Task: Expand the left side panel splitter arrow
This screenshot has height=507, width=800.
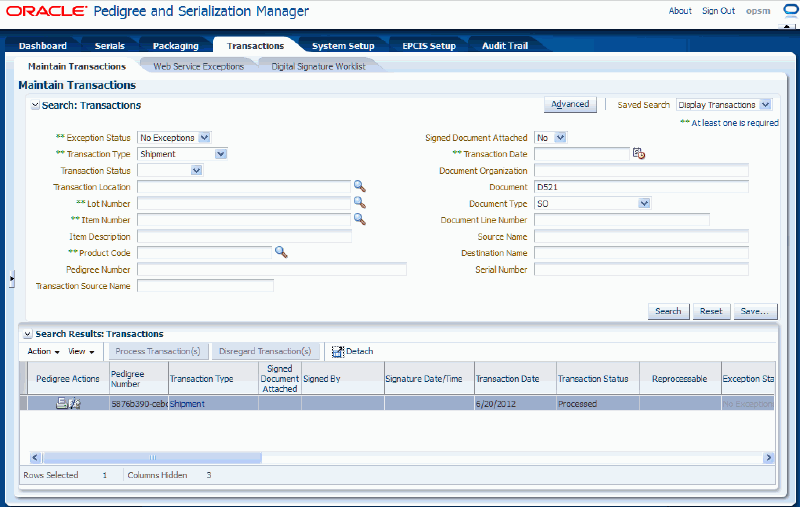Action: click(x=12, y=279)
